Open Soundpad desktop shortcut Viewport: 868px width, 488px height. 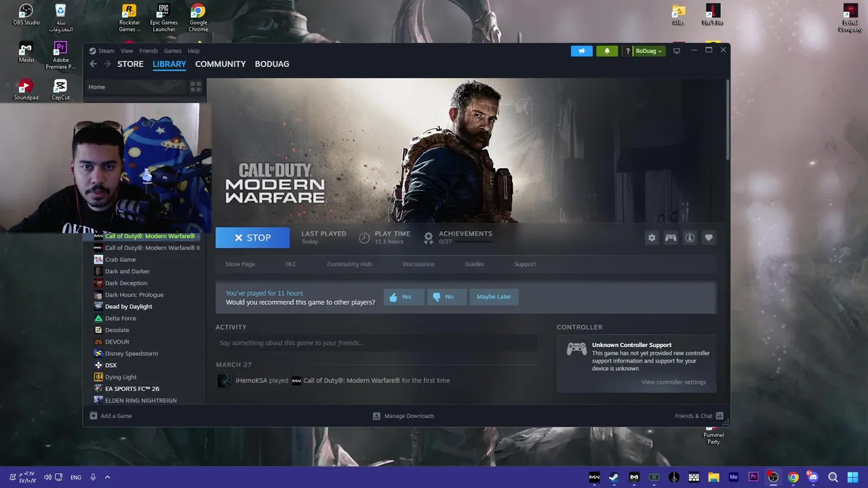(x=26, y=90)
